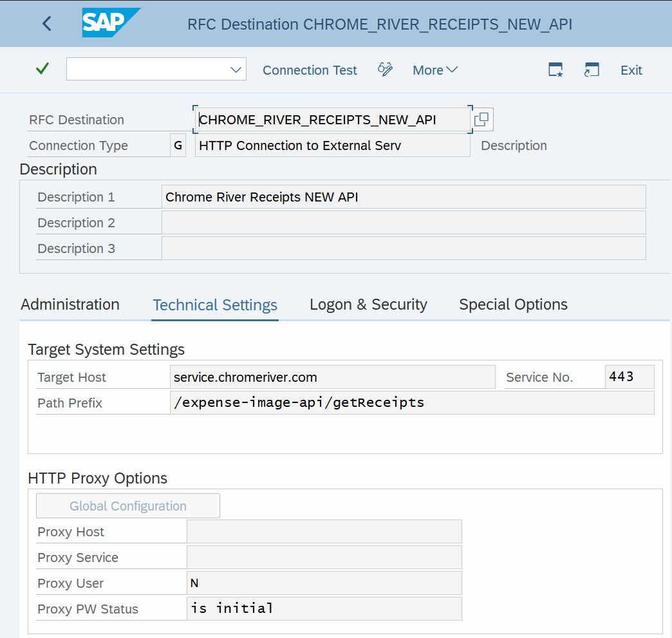Expand the More menu
The height and width of the screenshot is (638, 672).
tap(434, 70)
